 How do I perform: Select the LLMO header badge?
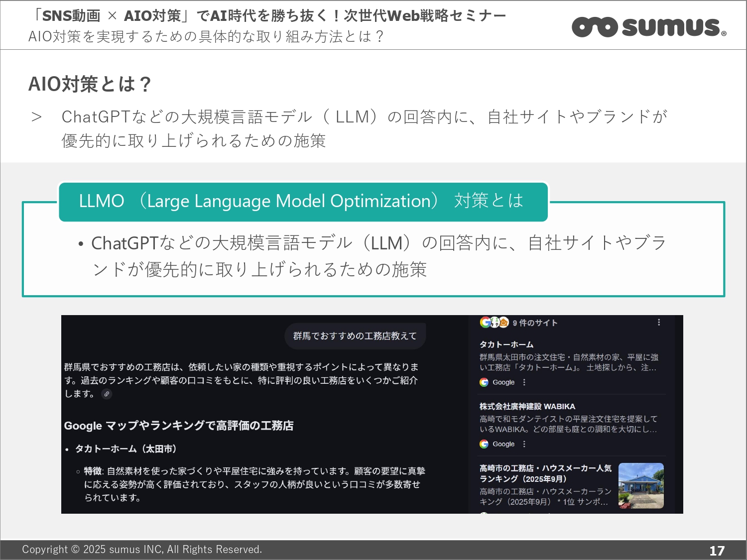pyautogui.click(x=303, y=202)
